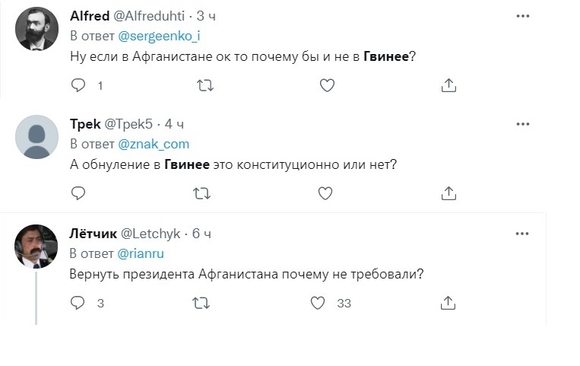The image size is (580, 366).
Task: Open the @znak_com mention link
Action: (x=154, y=144)
